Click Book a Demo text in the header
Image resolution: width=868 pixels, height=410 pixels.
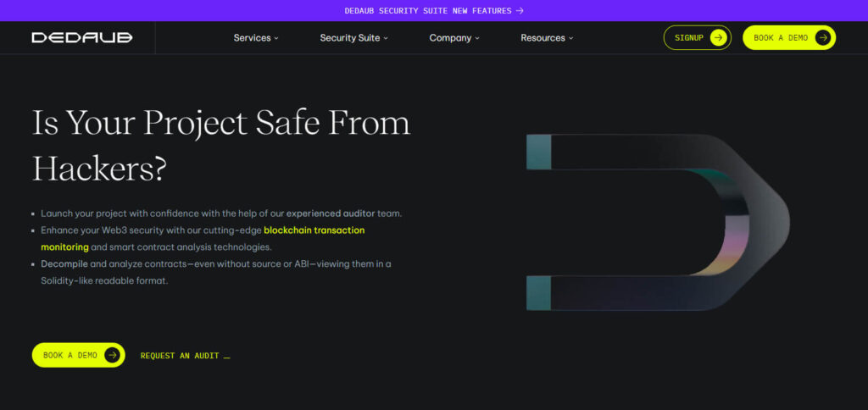tap(781, 37)
